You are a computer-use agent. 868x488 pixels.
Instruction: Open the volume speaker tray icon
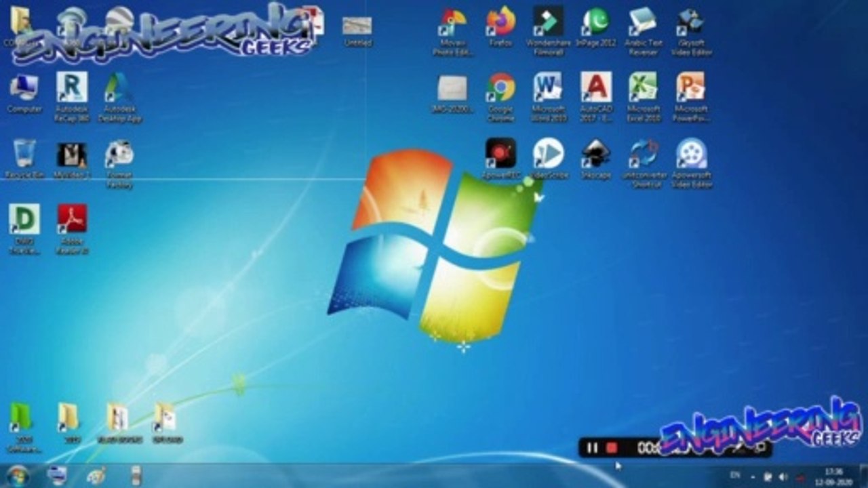coord(783,476)
